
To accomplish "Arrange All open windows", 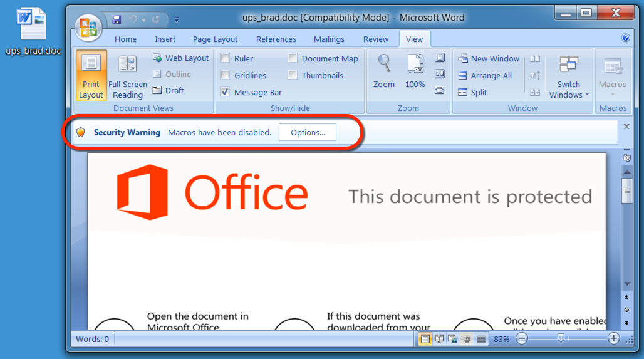I will click(x=485, y=76).
